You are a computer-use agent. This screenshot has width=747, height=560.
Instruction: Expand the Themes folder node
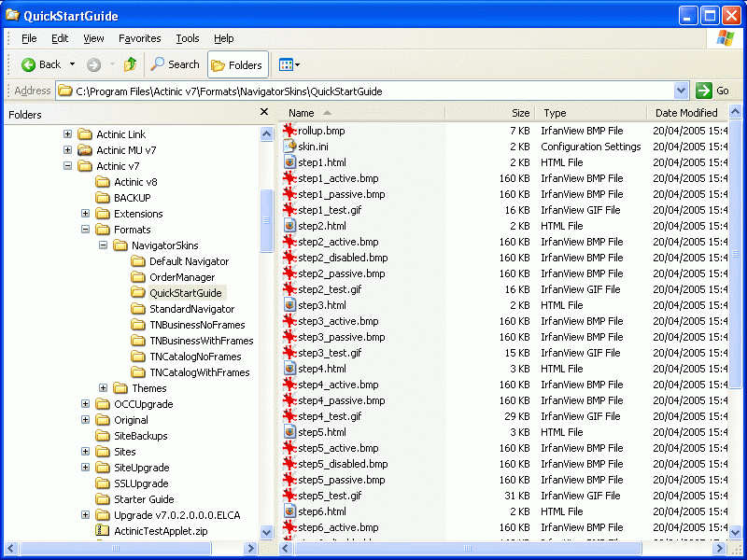104,388
